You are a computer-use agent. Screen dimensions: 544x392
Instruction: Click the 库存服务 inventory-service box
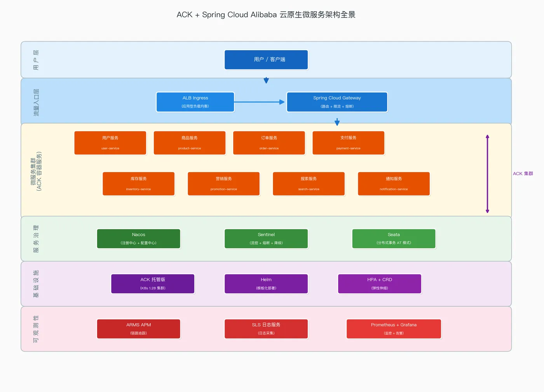(x=139, y=184)
